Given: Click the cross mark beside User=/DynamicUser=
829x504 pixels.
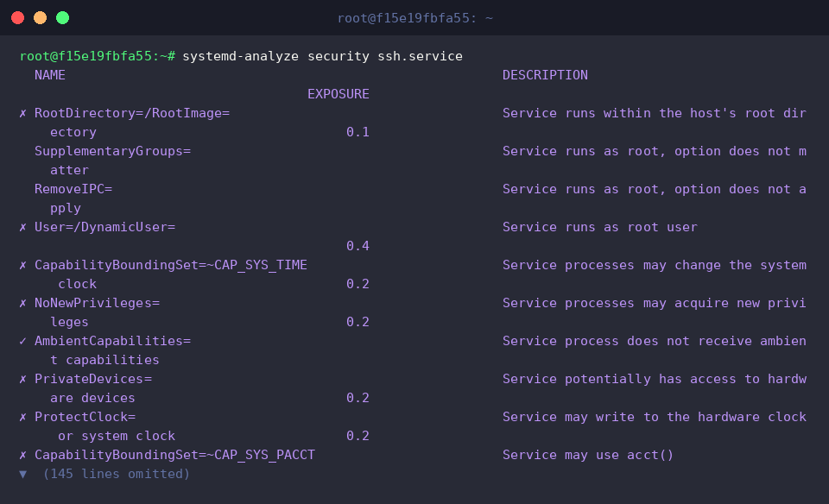Looking at the screenshot, I should coord(22,227).
